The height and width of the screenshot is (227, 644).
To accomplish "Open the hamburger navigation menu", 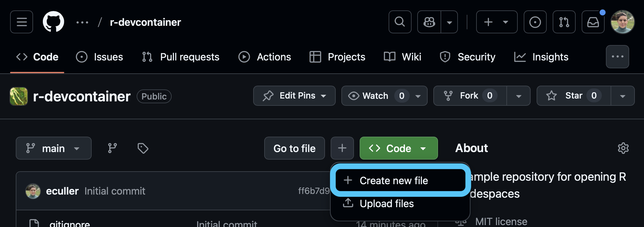I will click(x=21, y=22).
